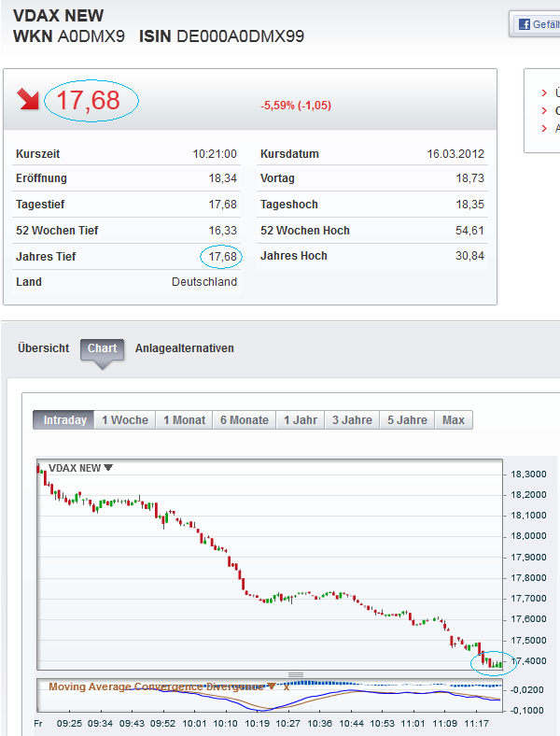Screen dimensions: 560x736
Task: Show the 1 Monat chart range
Action: 184,419
